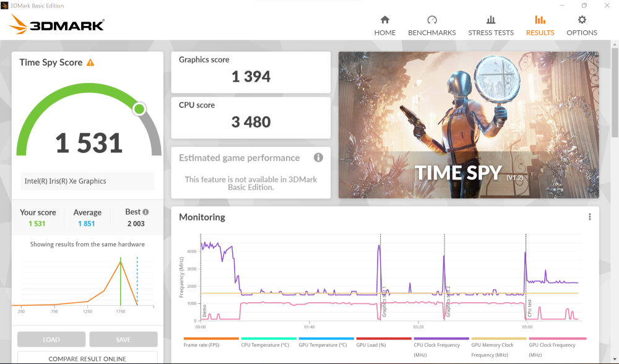
Task: Open the OPTIONS tab
Action: (x=582, y=26)
